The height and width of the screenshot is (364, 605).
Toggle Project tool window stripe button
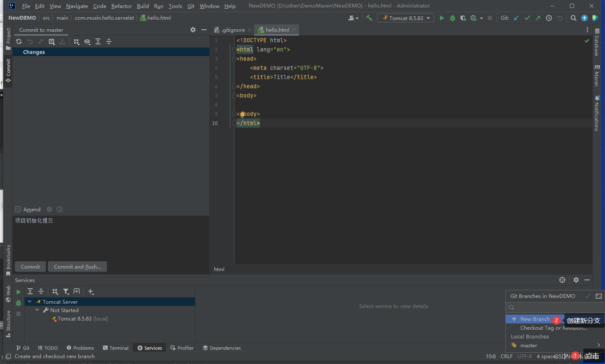(x=8, y=39)
